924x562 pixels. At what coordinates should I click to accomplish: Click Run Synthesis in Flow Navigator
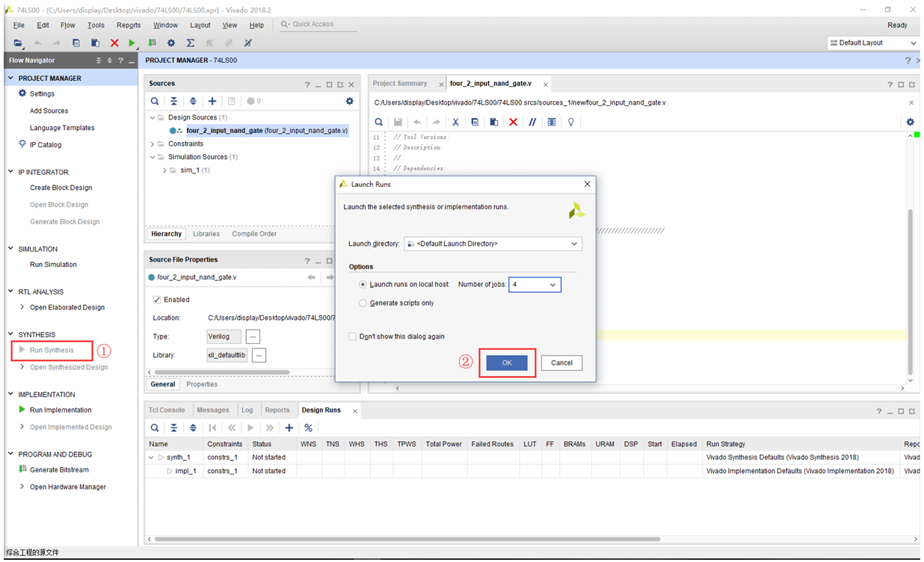point(52,350)
